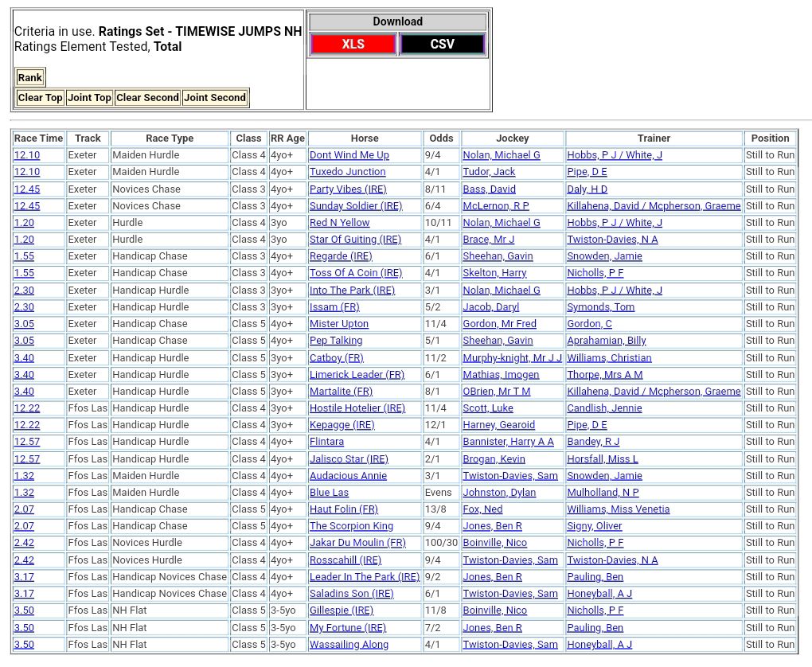View trainer Daly, H D page
The width and height of the screenshot is (812, 667).
pos(587,189)
